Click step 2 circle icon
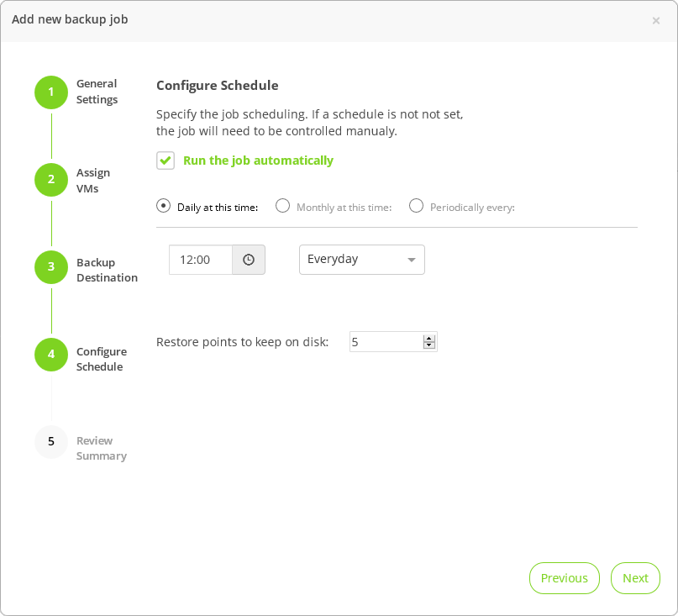The image size is (678, 616). (x=51, y=180)
